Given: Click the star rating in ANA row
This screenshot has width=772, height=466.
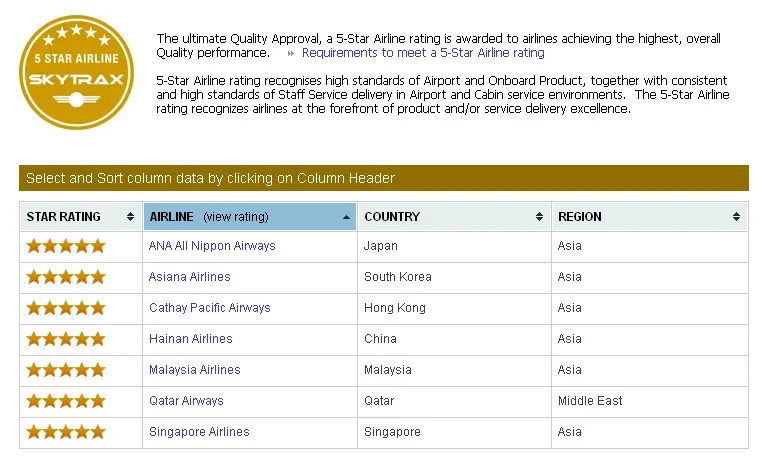Looking at the screenshot, I should pyautogui.click(x=66, y=246).
